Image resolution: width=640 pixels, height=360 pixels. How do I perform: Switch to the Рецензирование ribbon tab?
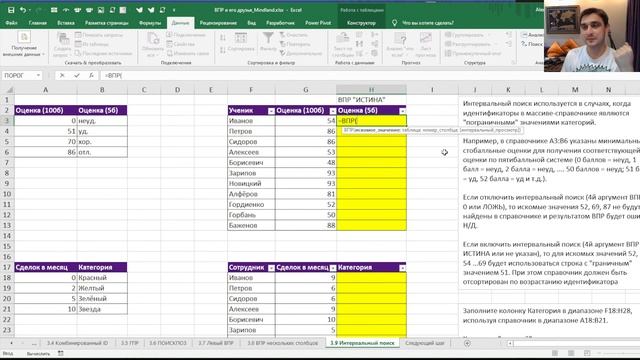(x=218, y=23)
